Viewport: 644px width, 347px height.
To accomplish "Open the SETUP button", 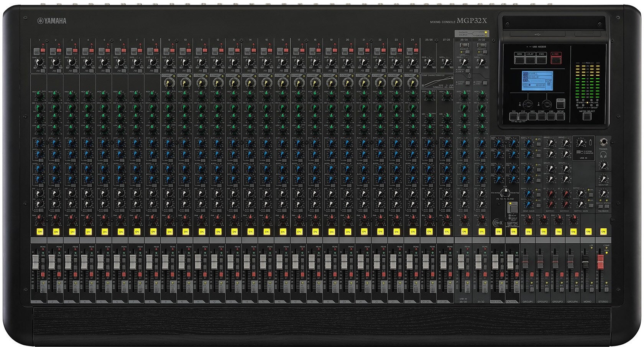I will pyautogui.click(x=560, y=116).
